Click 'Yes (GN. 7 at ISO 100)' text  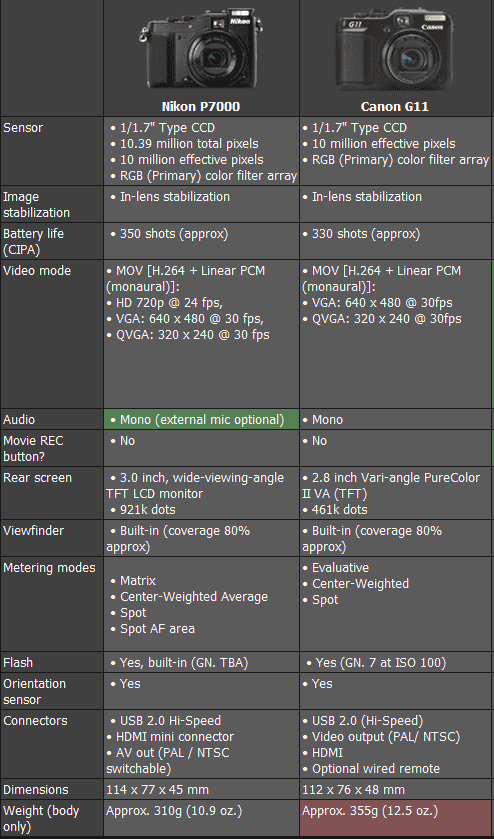point(381,662)
